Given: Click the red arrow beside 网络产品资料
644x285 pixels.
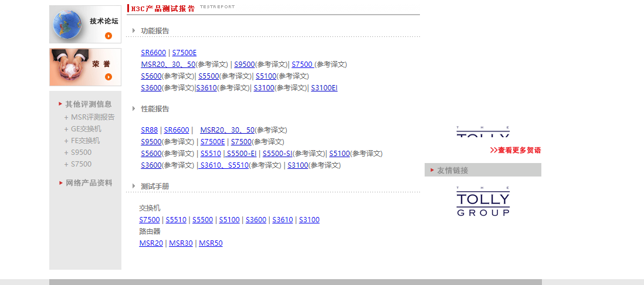Looking at the screenshot, I should tap(61, 183).
